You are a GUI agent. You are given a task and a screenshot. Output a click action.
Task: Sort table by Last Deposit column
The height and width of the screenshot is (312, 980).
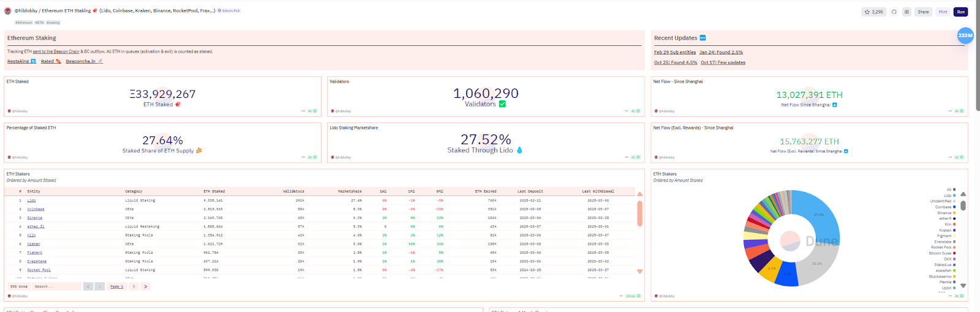click(x=530, y=191)
